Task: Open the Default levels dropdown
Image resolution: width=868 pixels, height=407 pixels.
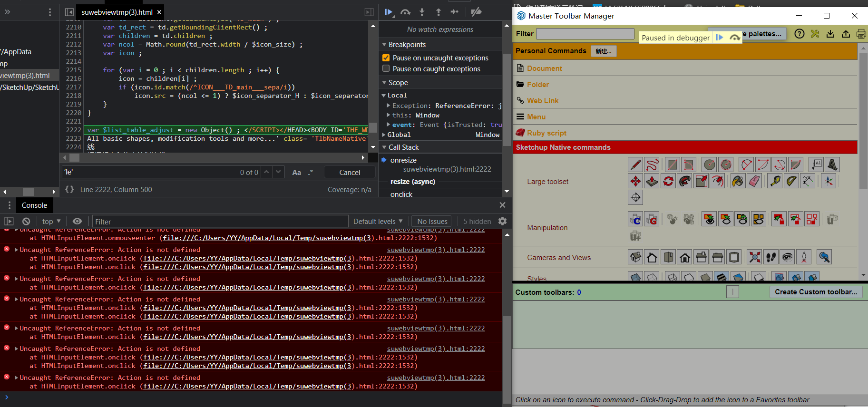Action: pos(378,222)
